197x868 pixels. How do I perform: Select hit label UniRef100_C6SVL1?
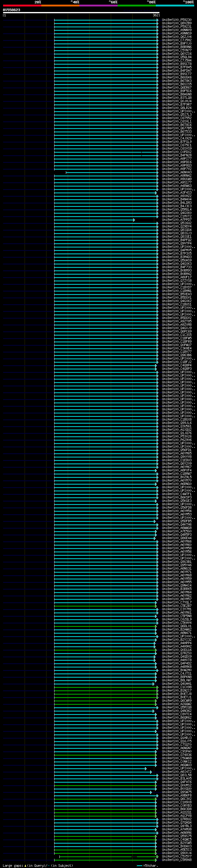176,122
